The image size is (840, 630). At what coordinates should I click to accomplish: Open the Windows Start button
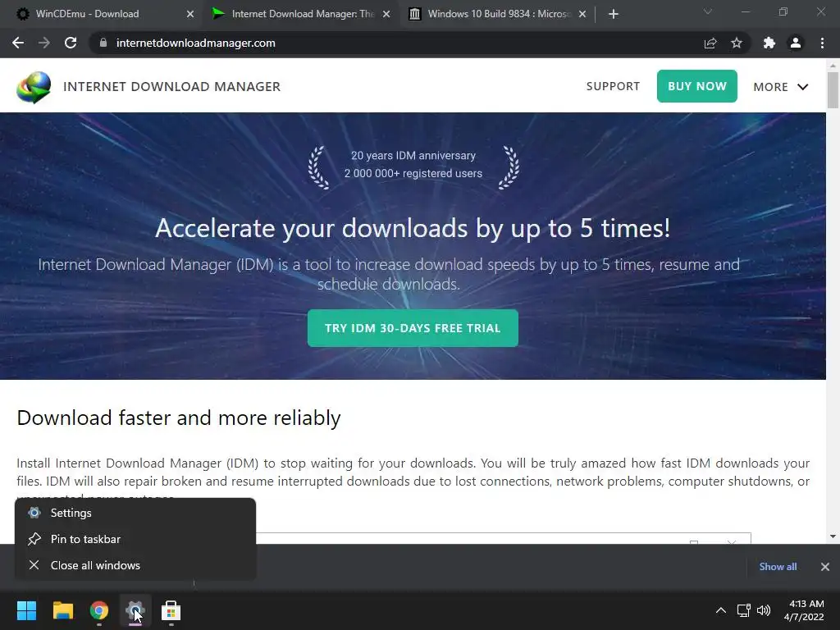tap(26, 610)
